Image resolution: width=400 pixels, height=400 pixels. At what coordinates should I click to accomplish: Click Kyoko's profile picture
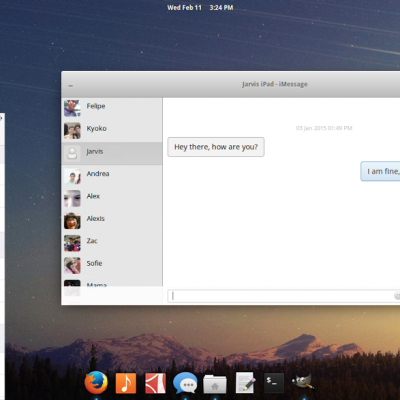72,131
